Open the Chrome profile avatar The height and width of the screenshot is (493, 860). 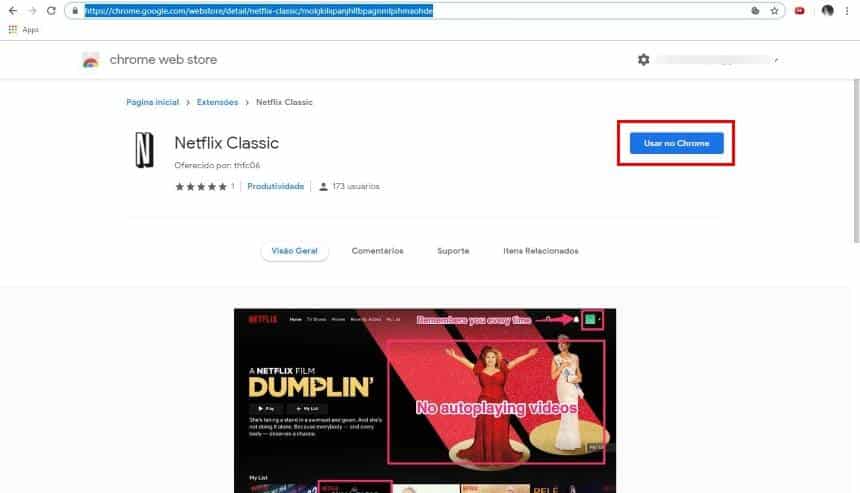point(828,10)
